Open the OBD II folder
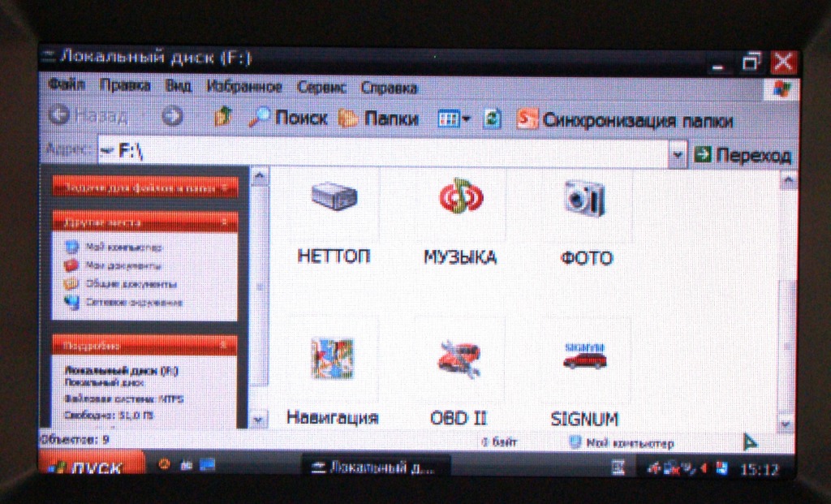Image resolution: width=831 pixels, height=504 pixels. pyautogui.click(x=459, y=359)
